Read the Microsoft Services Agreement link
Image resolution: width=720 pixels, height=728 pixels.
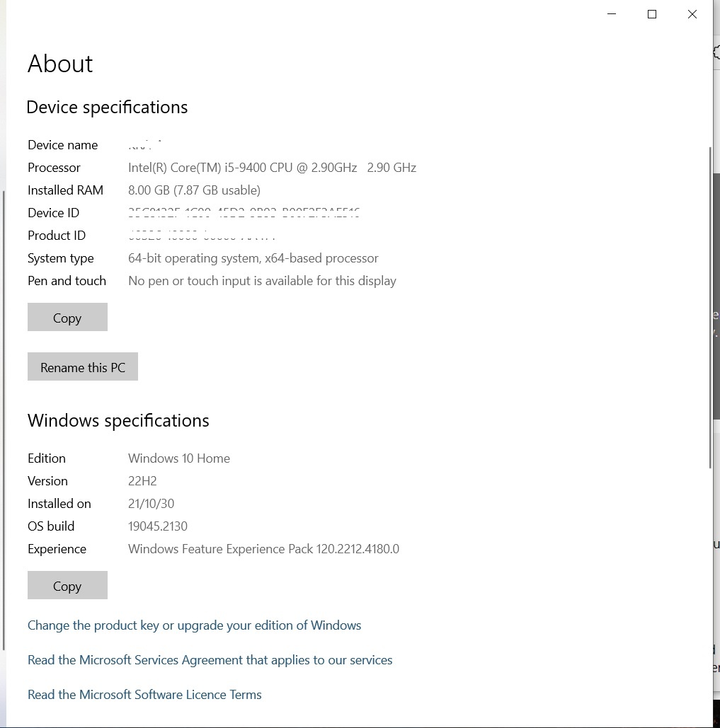coord(210,660)
